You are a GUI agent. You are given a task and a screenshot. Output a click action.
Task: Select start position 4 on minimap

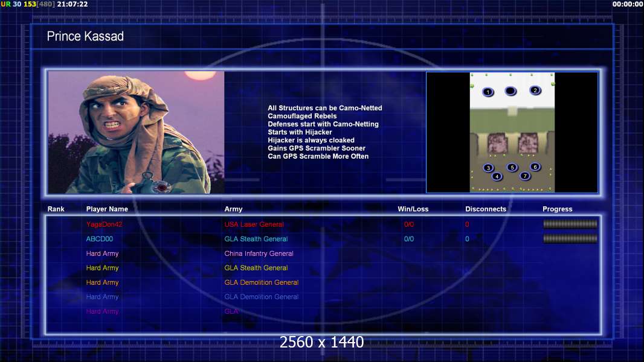497,176
